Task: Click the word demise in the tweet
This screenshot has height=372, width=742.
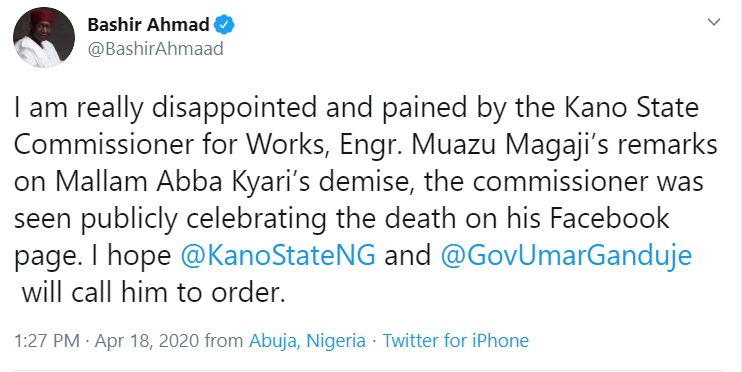Action: click(x=368, y=182)
